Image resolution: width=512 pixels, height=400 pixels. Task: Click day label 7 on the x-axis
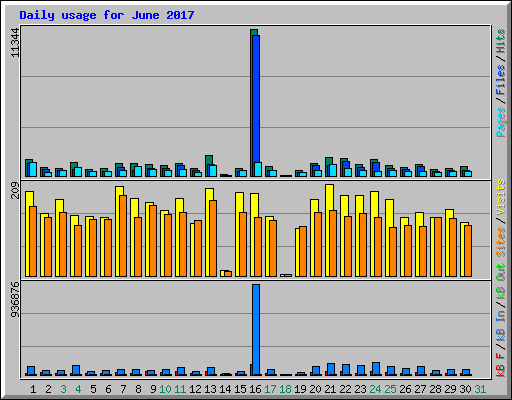point(123,389)
